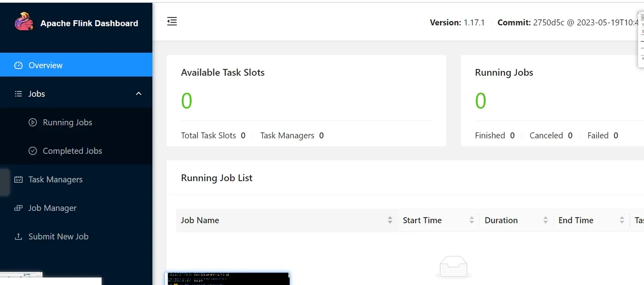Click the Start Time column header
The image size is (644, 285).
click(438, 220)
